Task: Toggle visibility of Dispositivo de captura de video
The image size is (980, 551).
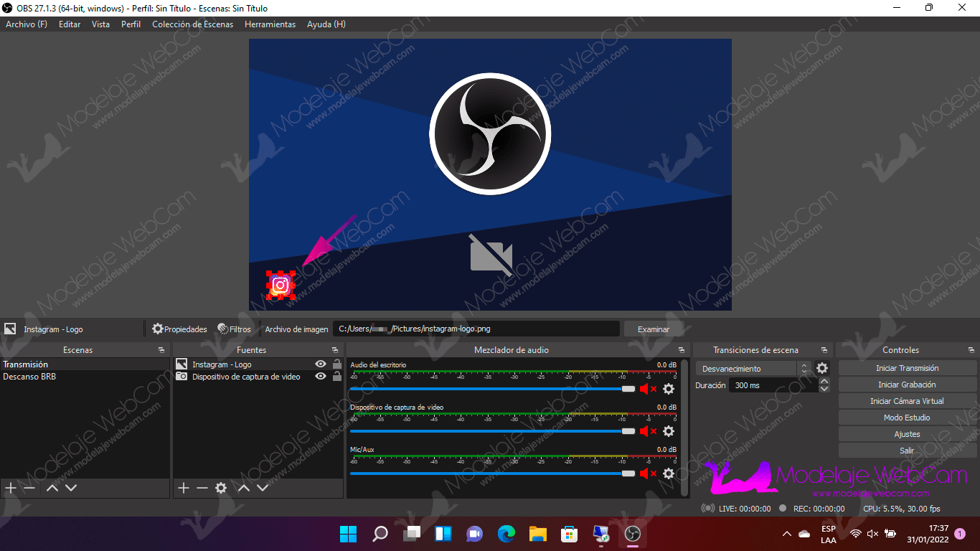Action: (x=321, y=377)
